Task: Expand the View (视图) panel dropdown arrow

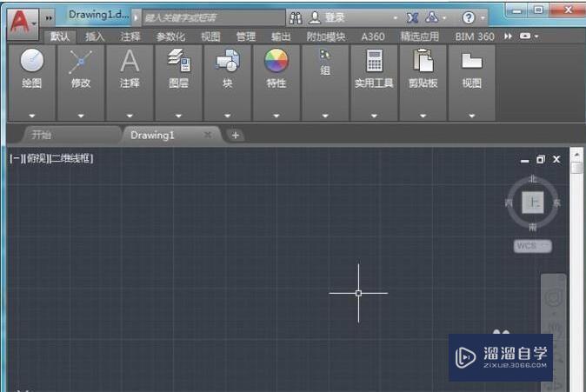Action: 471,116
